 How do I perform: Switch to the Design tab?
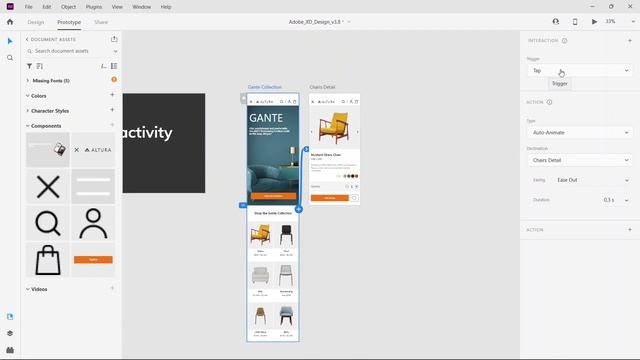[x=36, y=22]
